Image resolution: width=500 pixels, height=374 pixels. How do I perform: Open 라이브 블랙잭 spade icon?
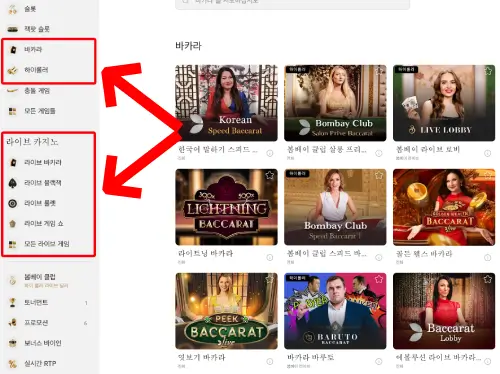tap(13, 183)
